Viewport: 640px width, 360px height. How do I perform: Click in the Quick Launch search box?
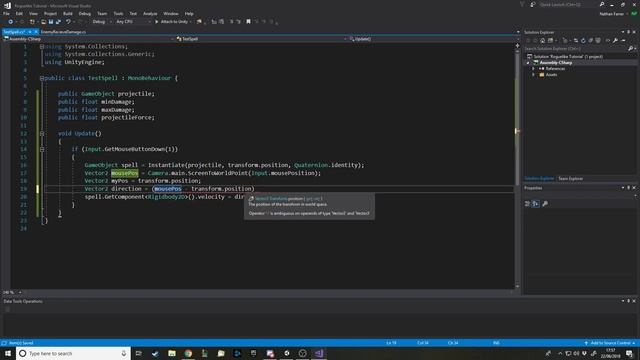coord(568,4)
